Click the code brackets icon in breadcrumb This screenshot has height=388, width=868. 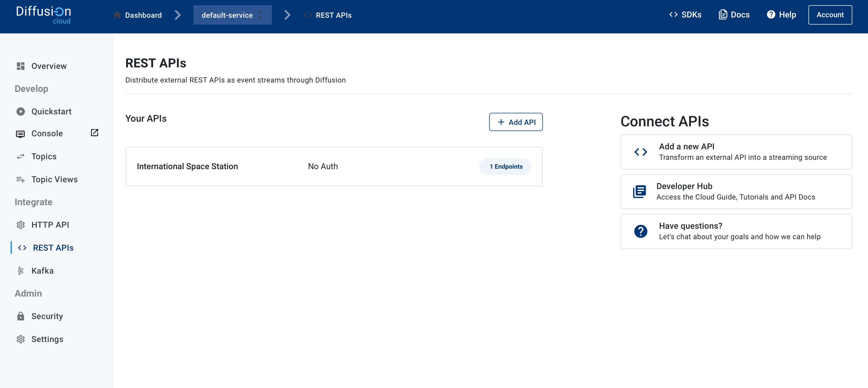pos(308,15)
